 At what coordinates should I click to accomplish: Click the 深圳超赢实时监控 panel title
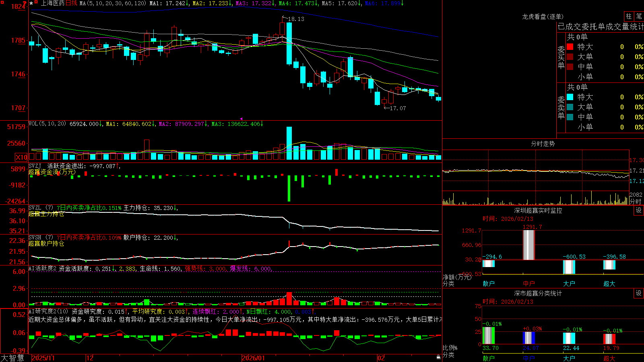click(x=538, y=210)
